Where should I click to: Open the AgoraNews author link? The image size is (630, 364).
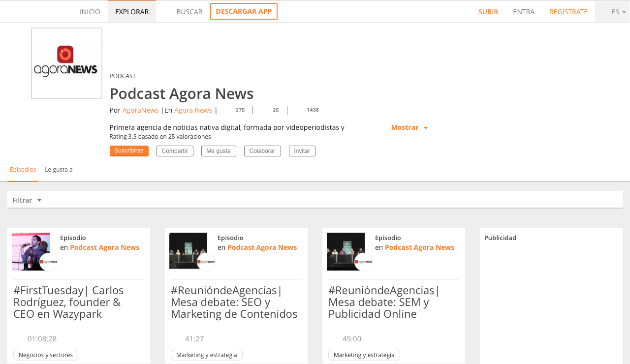pyautogui.click(x=140, y=110)
